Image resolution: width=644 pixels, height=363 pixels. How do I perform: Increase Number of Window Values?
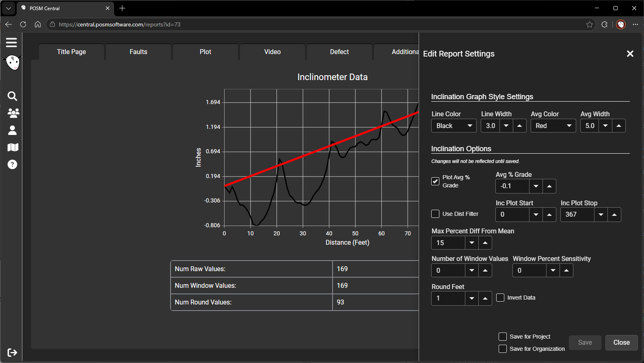click(x=485, y=270)
